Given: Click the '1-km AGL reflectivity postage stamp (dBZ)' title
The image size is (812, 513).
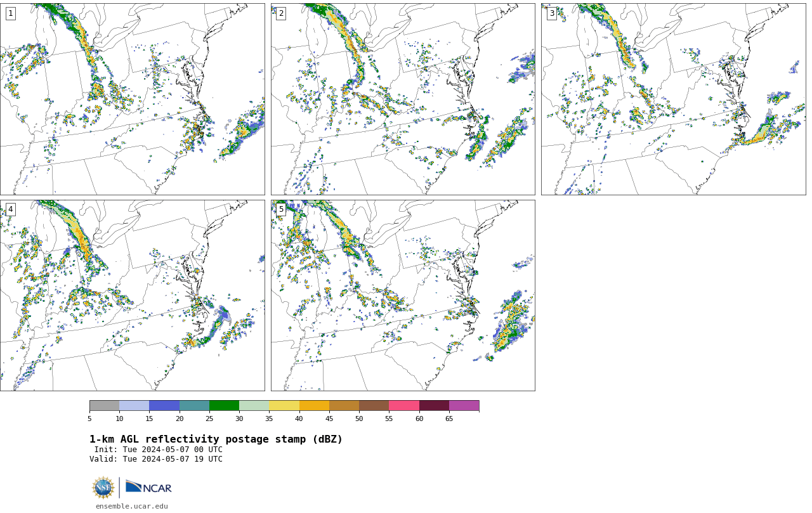Looking at the screenshot, I should [x=216, y=439].
